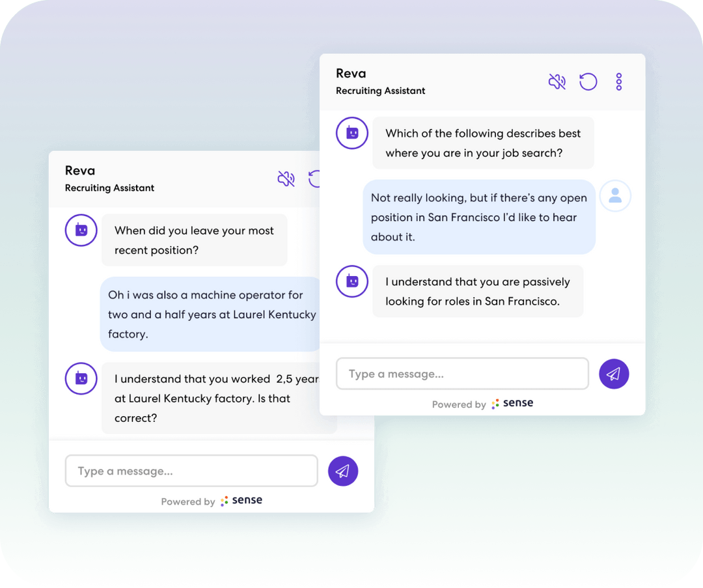Click the 'Reva' title in the top chat header

[x=351, y=73]
